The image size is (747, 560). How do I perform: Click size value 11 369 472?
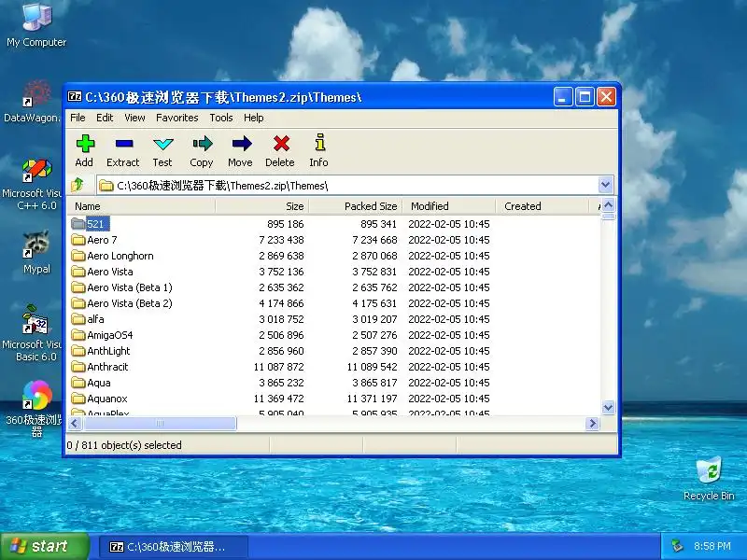pos(278,399)
